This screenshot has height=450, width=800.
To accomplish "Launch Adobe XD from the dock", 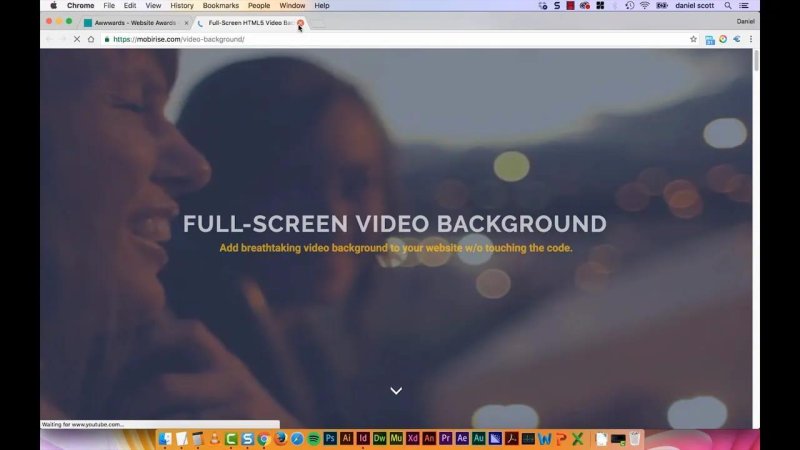I will [412, 438].
